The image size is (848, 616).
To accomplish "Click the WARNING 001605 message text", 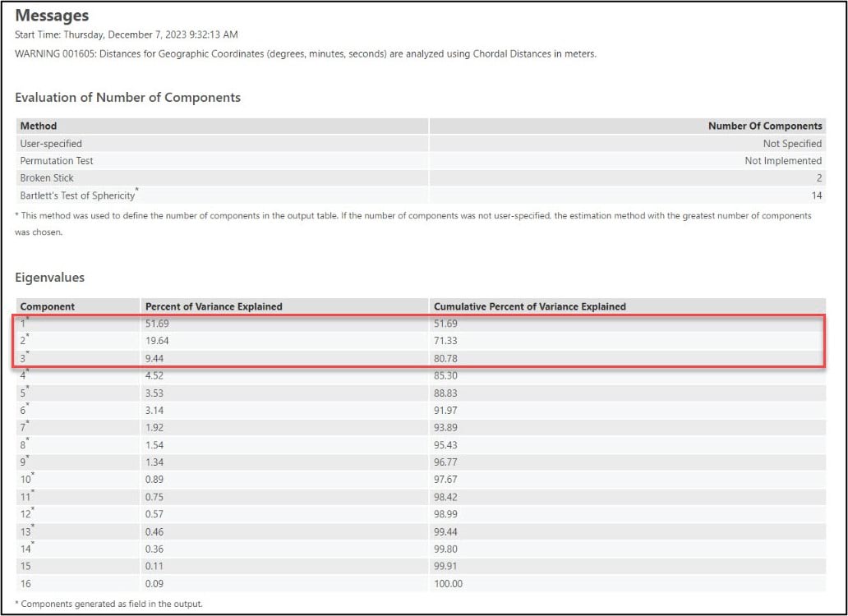I will (x=306, y=53).
